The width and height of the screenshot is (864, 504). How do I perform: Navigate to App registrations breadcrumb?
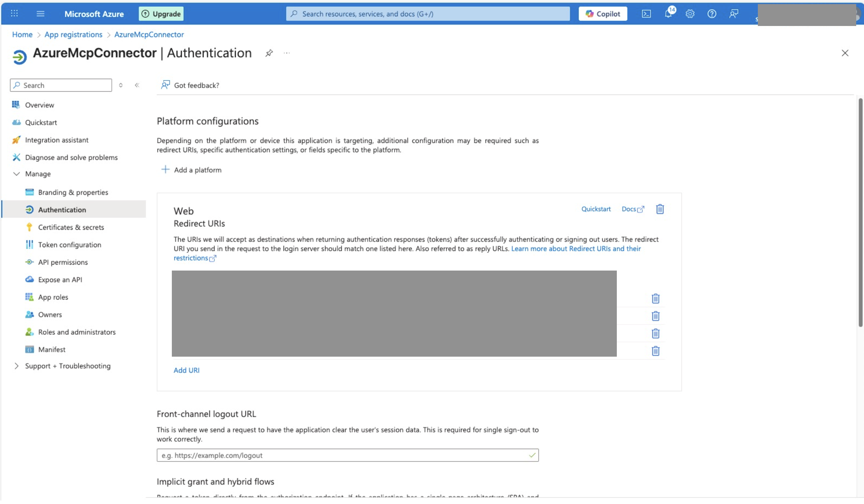73,35
